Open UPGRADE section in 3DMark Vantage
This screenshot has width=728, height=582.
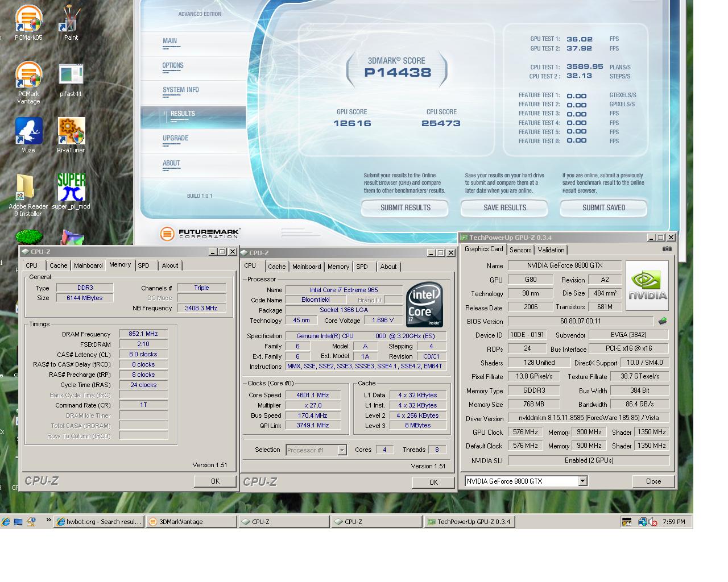coord(193,140)
